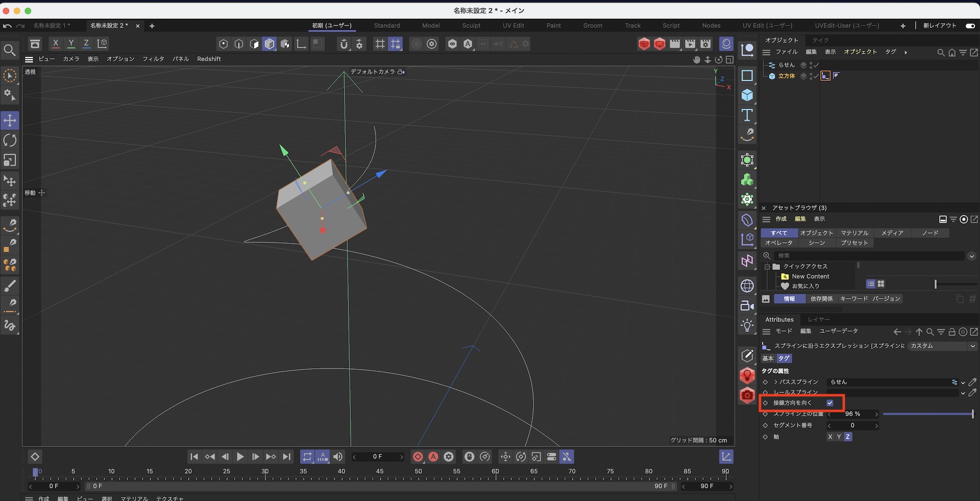This screenshot has height=501, width=980.
Task: Uncheck the 接線方向を向く checkbox
Action: [x=830, y=403]
